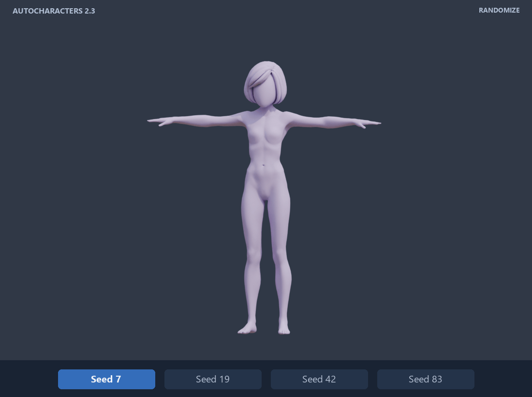Choose the Seed 42 option

tap(319, 379)
